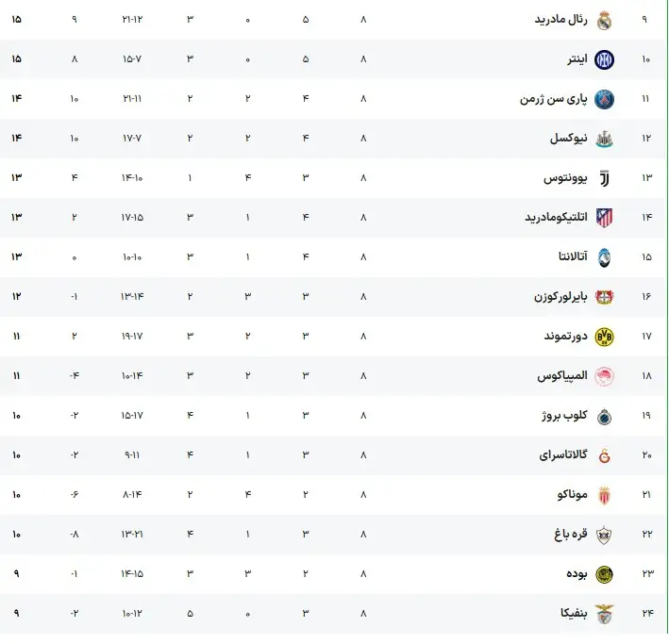Click the Club Brugge logo
669x644 pixels.
tap(605, 416)
